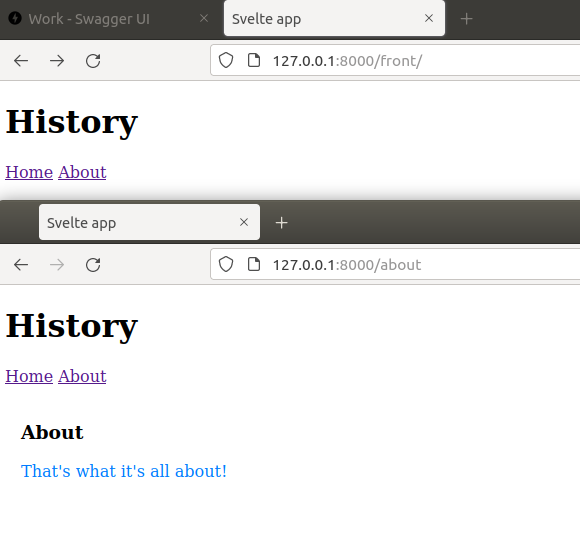
Task: Close the Work - Swagger UI tab
Action: (204, 18)
